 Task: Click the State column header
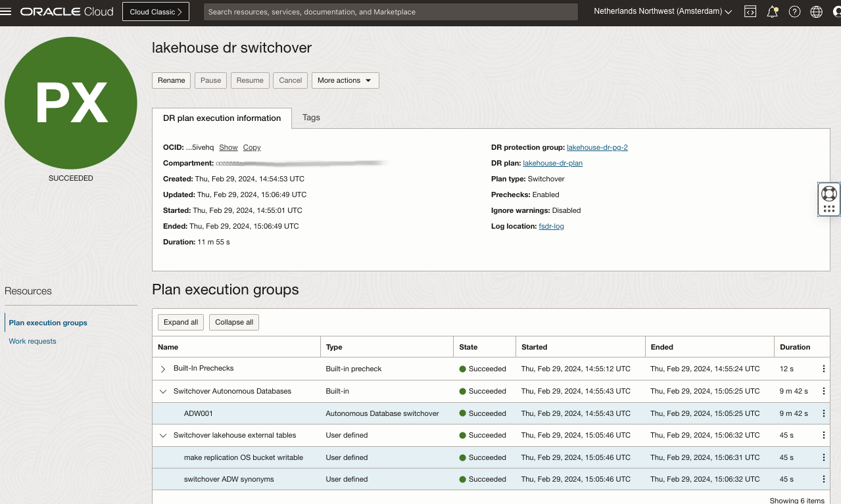tap(485, 347)
